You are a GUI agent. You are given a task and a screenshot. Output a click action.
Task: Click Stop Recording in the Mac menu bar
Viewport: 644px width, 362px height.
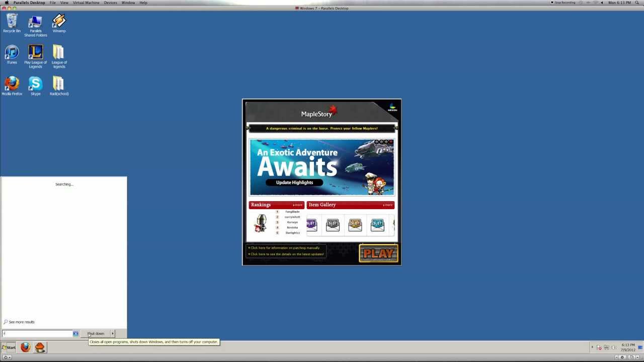click(563, 3)
